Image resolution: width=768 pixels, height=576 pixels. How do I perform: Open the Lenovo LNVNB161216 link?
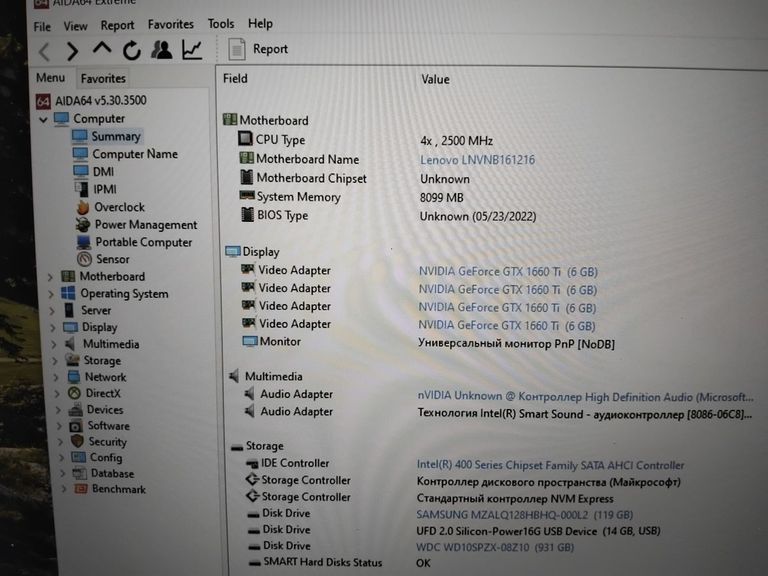478,160
